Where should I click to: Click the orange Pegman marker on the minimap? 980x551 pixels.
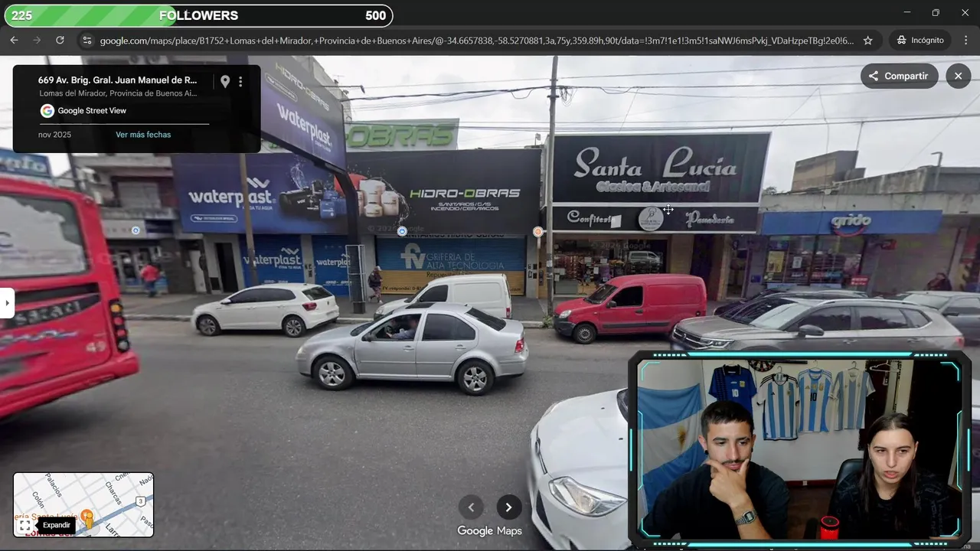pos(87,519)
